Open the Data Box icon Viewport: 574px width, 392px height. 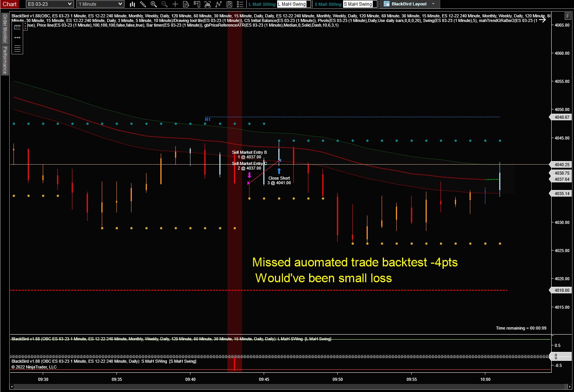(x=186, y=4)
